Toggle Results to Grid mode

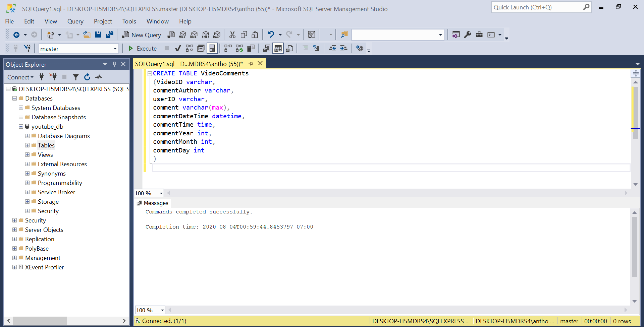pyautogui.click(x=278, y=49)
